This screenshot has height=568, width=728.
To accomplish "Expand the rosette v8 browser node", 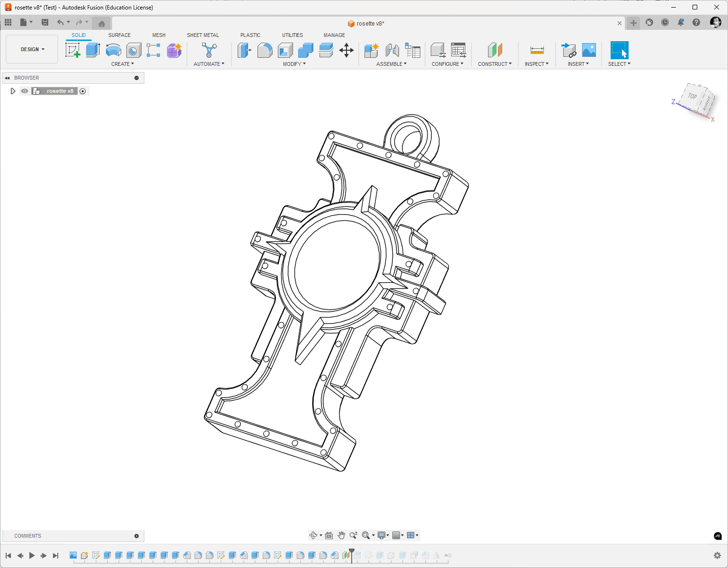I will point(13,91).
